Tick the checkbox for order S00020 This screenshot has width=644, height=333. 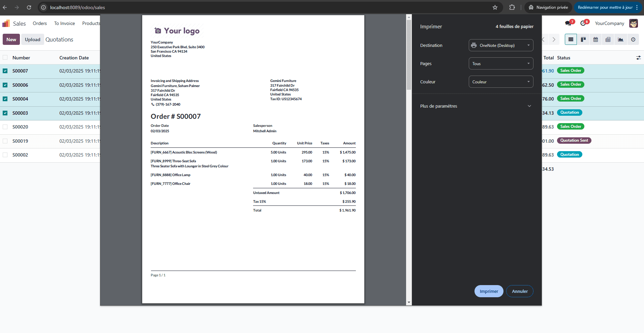5,127
